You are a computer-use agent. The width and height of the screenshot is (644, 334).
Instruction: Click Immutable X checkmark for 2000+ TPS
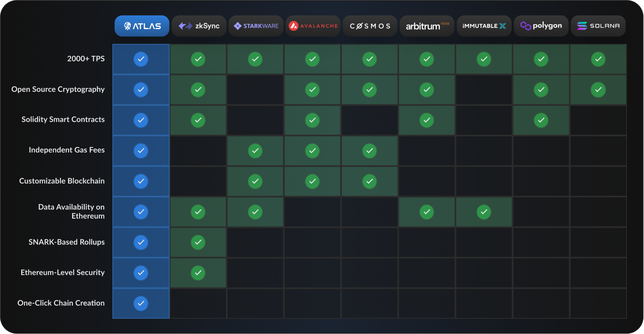[x=484, y=59]
